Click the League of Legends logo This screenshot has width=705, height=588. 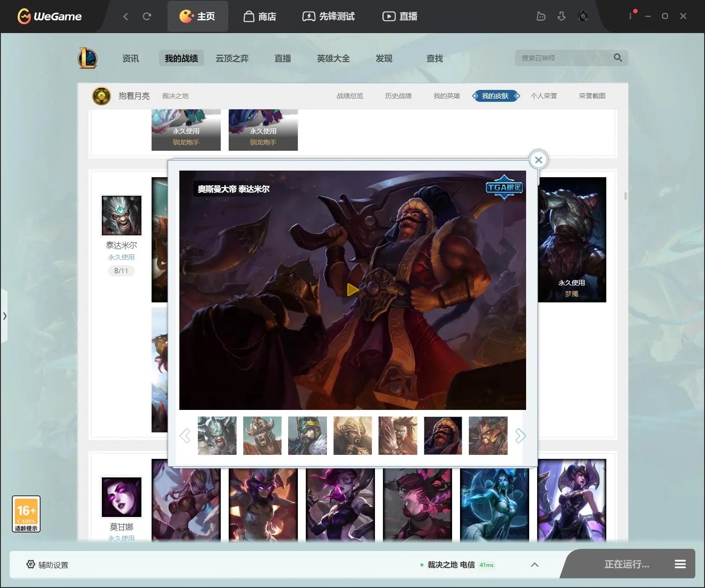[x=88, y=58]
